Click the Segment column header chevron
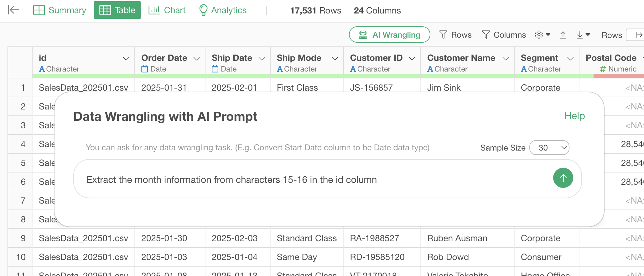 pos(570,59)
